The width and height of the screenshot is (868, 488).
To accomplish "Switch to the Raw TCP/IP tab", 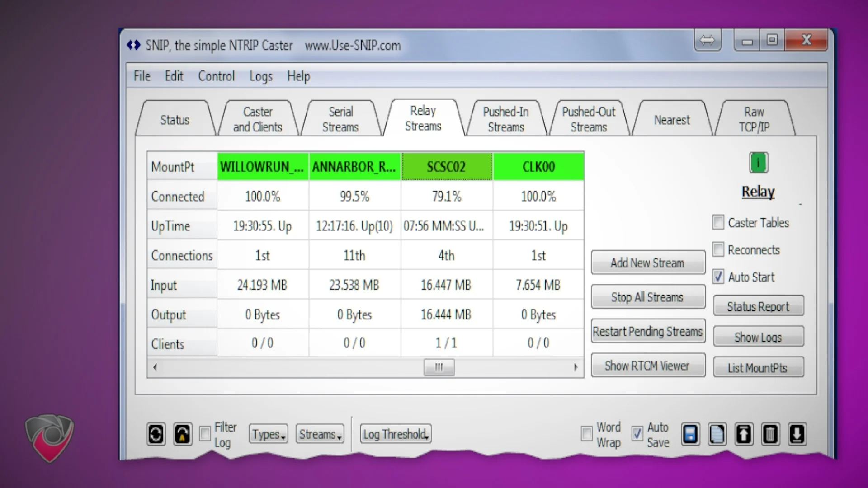I will [754, 119].
